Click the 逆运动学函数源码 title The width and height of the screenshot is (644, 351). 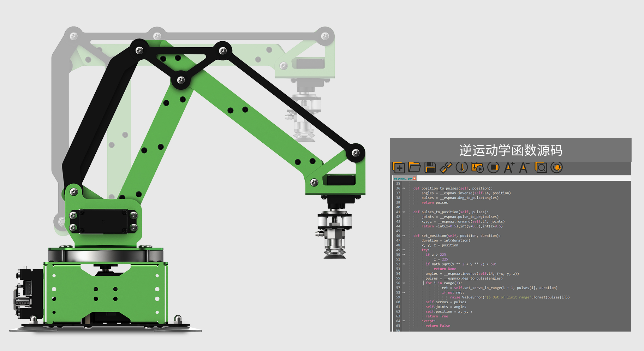[511, 150]
